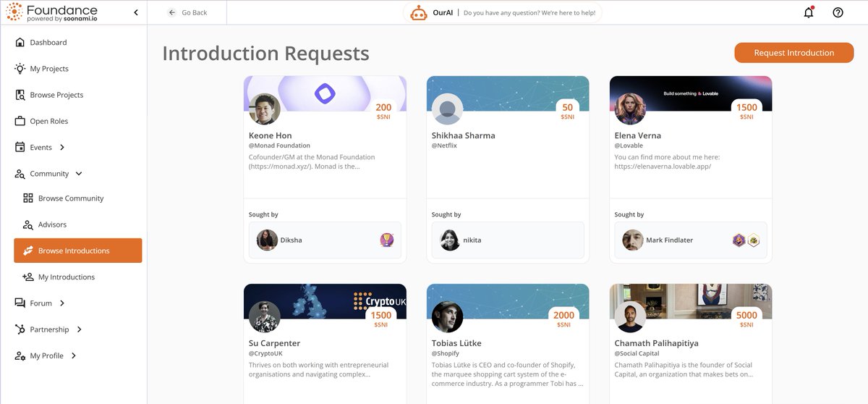Collapse the sidebar with the left chevron
Screen dimensions: 868x404
[136, 12]
